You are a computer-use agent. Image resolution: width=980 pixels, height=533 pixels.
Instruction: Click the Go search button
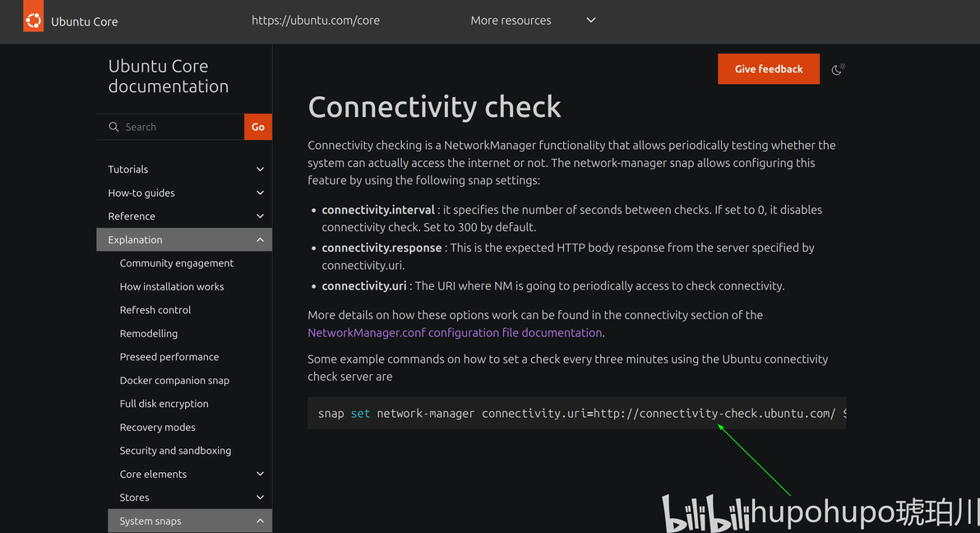[x=257, y=127]
